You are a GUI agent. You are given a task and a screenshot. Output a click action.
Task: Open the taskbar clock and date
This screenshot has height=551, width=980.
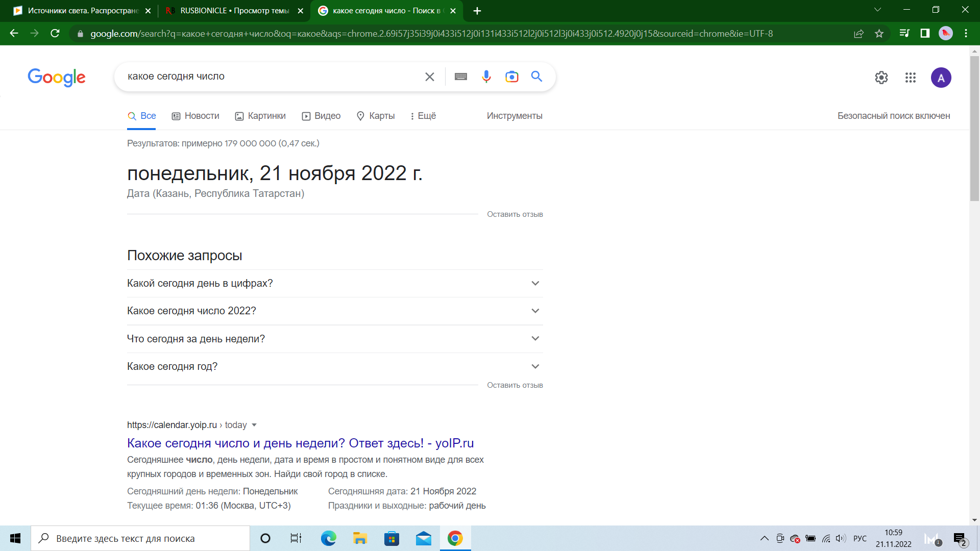pyautogui.click(x=894, y=538)
